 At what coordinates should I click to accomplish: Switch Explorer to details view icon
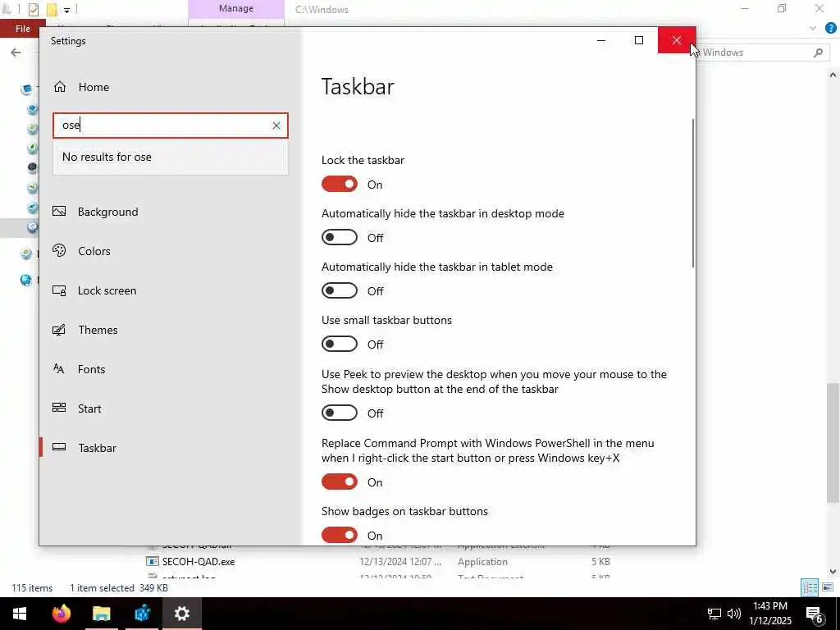click(810, 587)
